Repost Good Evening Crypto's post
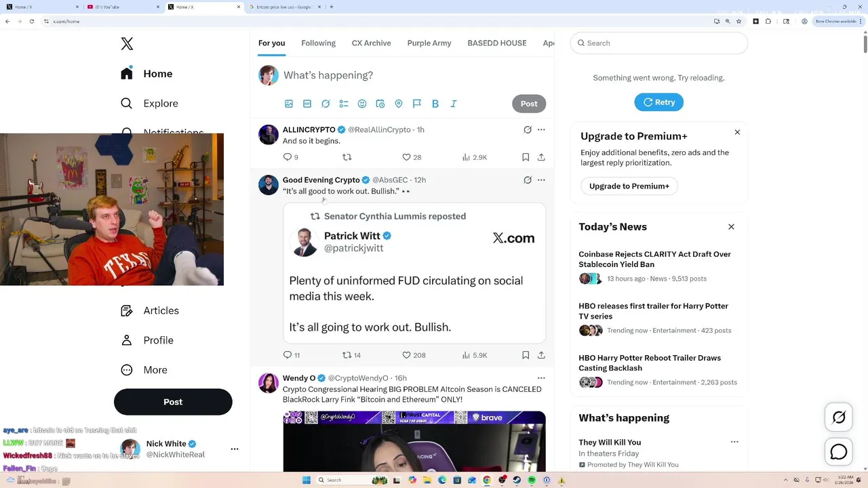868x488 pixels. click(x=351, y=355)
